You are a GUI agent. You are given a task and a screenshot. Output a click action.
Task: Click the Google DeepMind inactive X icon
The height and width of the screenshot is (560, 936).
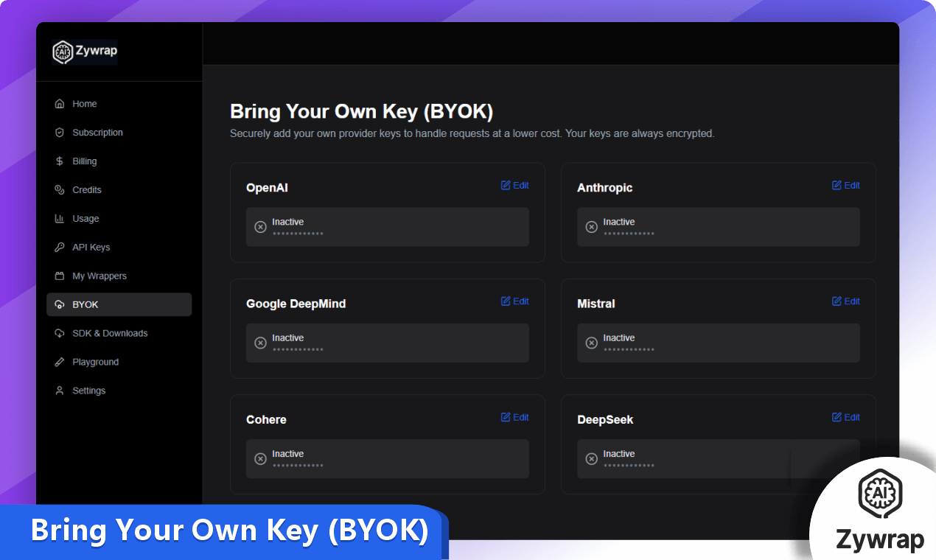click(260, 343)
